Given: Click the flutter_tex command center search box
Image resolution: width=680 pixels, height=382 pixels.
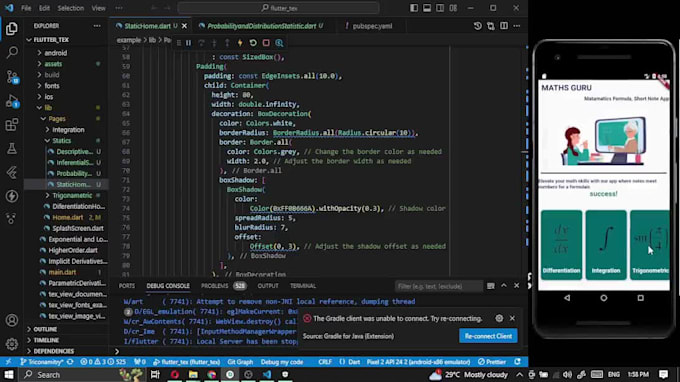Looking at the screenshot, I should tap(278, 8).
